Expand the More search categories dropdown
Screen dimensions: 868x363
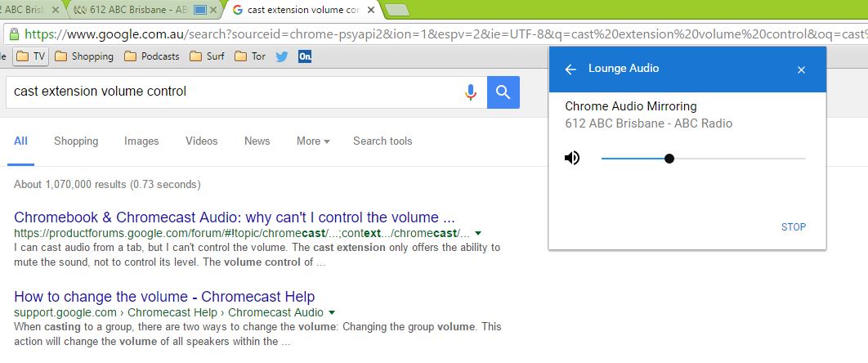[313, 141]
